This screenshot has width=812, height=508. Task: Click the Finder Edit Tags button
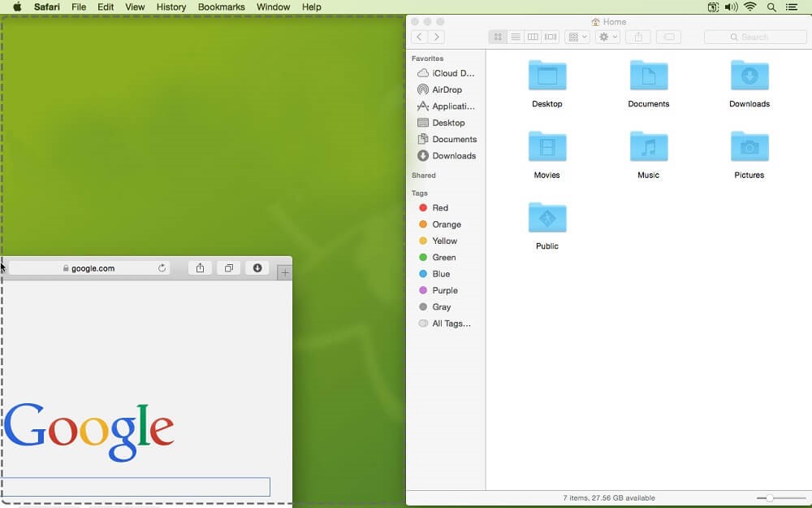tap(669, 37)
